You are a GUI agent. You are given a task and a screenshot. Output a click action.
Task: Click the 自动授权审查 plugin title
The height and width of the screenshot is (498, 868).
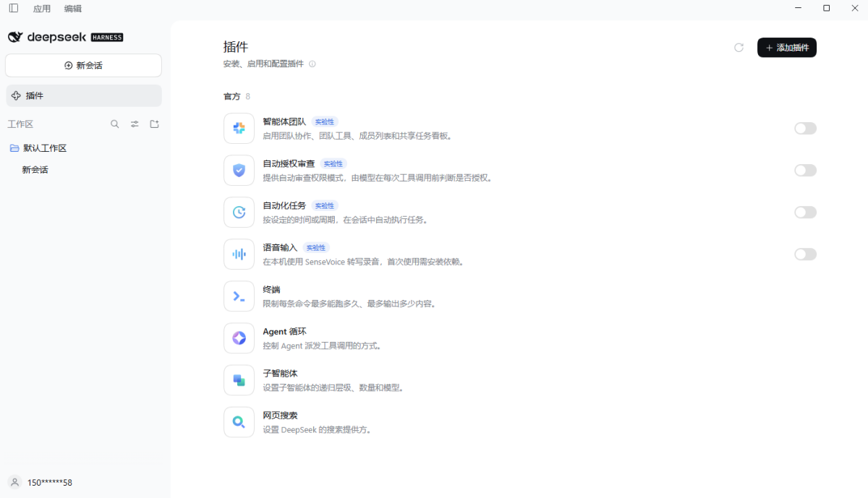[x=289, y=164]
